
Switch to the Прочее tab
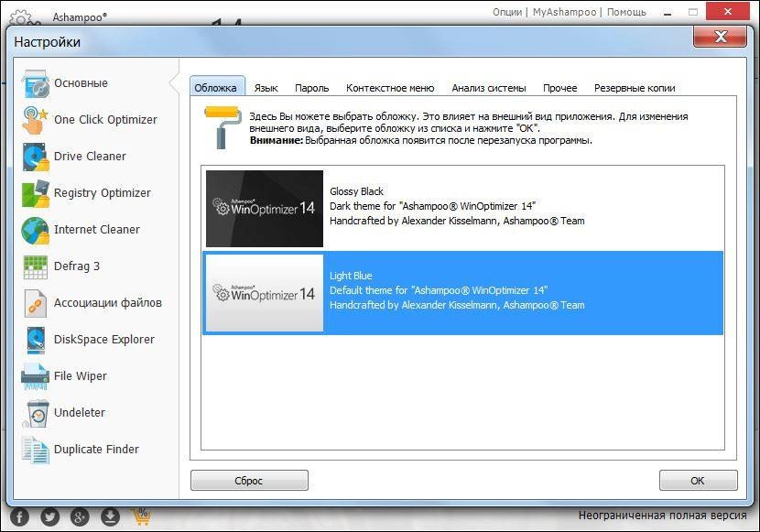(x=559, y=88)
